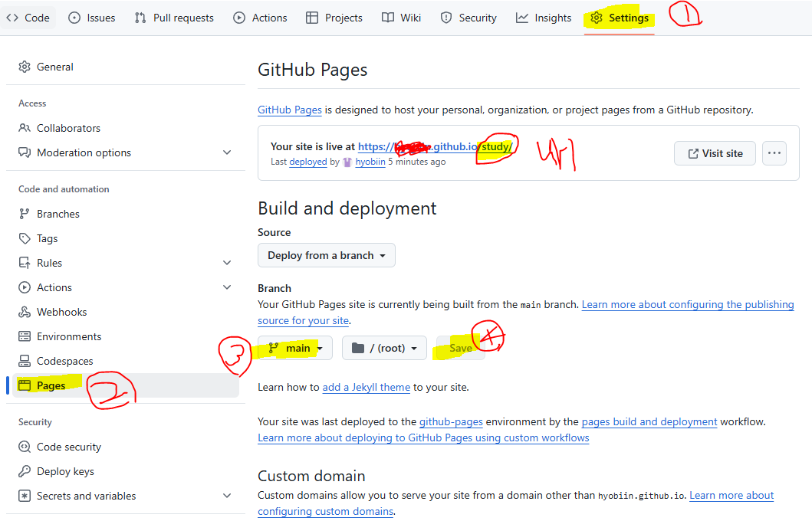The width and height of the screenshot is (812, 521).
Task: Click the github-pages environment link
Action: 451,421
